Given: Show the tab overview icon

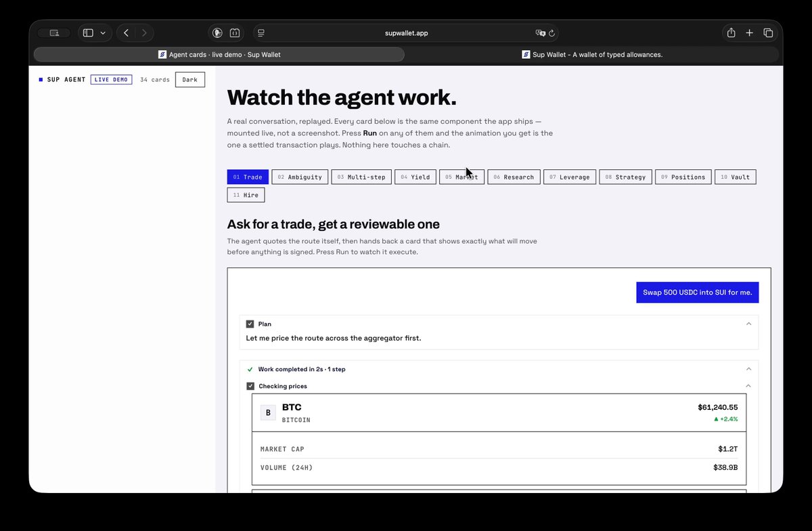Looking at the screenshot, I should [x=768, y=33].
